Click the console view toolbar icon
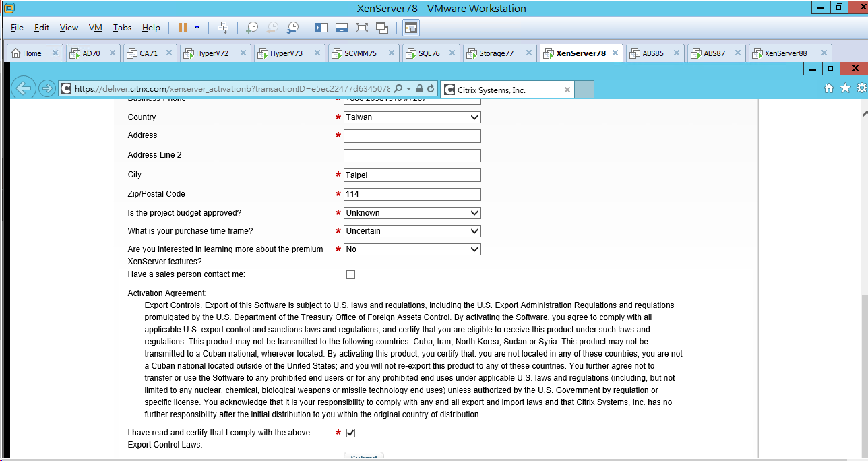 (410, 28)
